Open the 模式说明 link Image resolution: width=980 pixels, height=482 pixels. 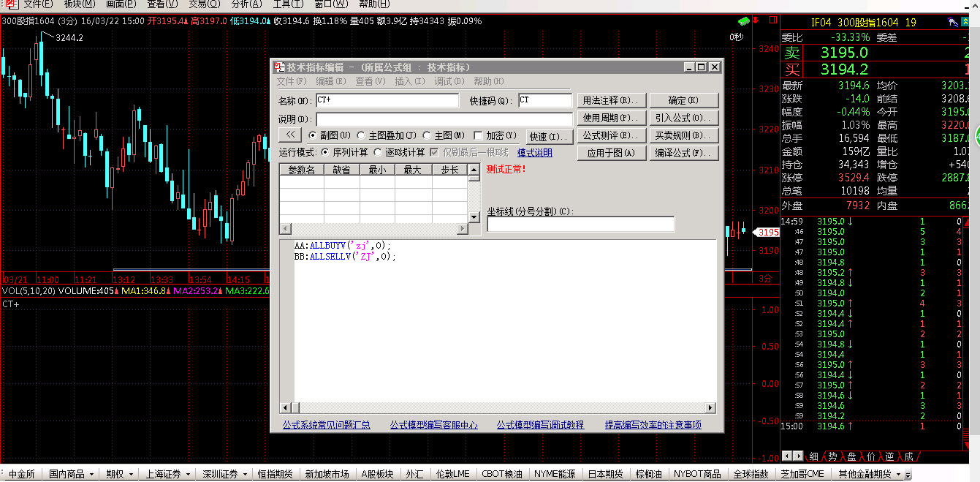click(534, 153)
